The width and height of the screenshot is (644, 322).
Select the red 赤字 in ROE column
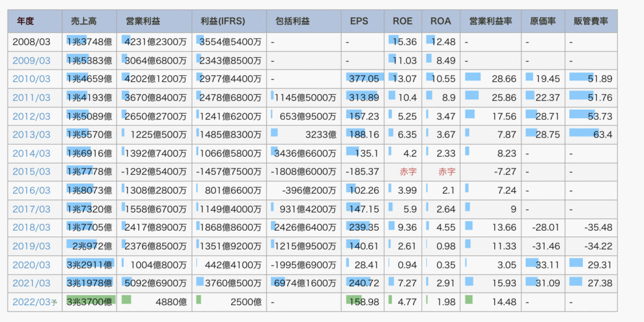[x=408, y=172]
